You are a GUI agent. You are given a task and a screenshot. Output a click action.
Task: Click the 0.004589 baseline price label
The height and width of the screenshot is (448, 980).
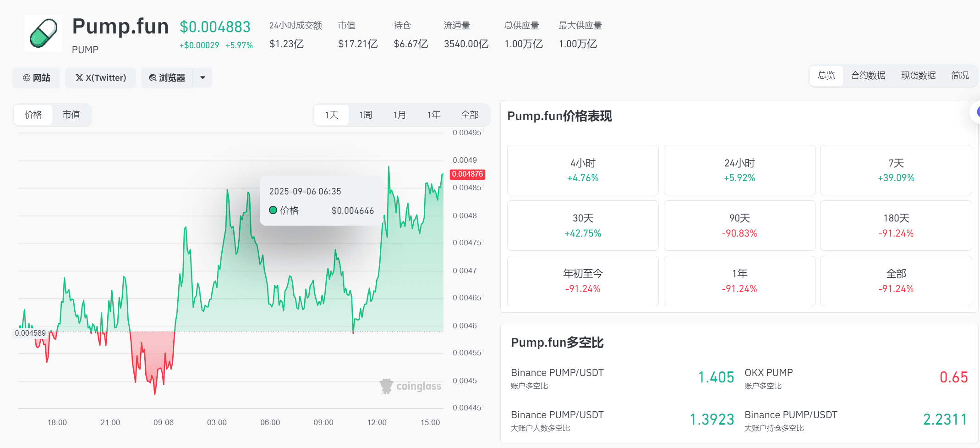coord(30,333)
